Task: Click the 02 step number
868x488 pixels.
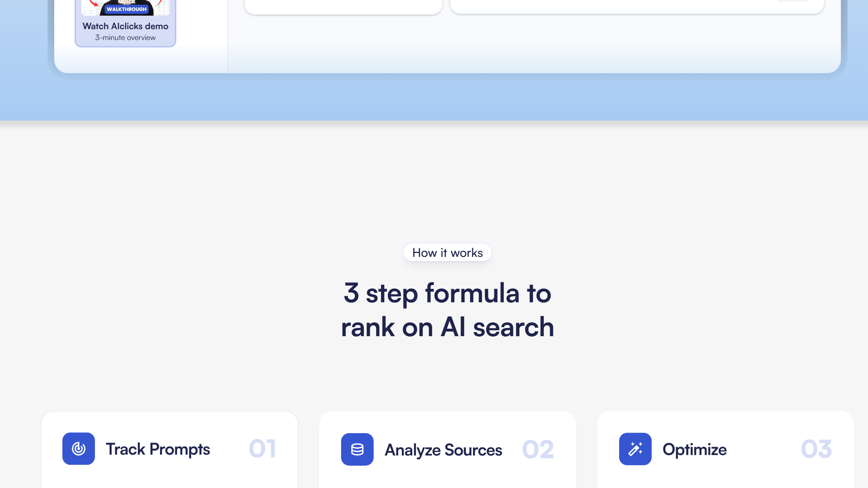Action: point(538,450)
